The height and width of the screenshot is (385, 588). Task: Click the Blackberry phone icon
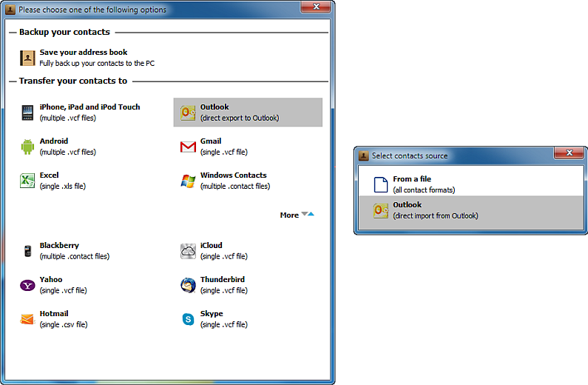coord(27,251)
